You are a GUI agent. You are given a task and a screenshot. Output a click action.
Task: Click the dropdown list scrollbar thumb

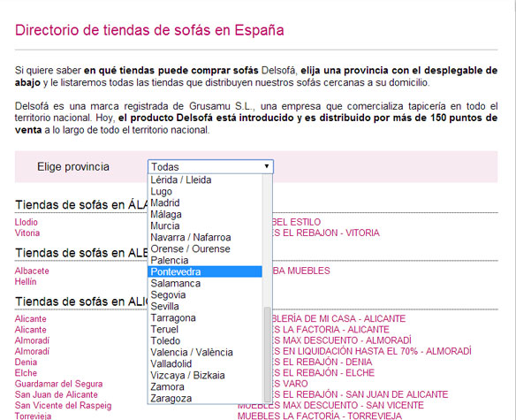point(268,354)
